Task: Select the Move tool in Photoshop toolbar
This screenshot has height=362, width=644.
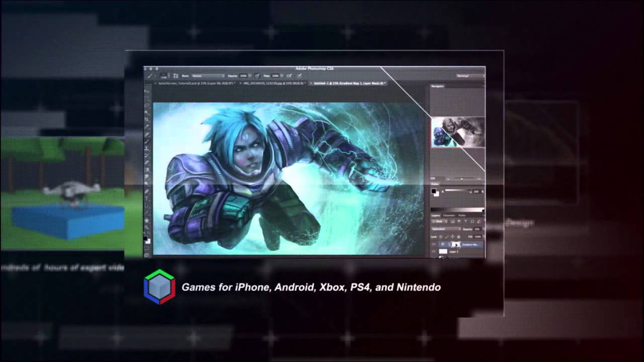Action: click(146, 90)
